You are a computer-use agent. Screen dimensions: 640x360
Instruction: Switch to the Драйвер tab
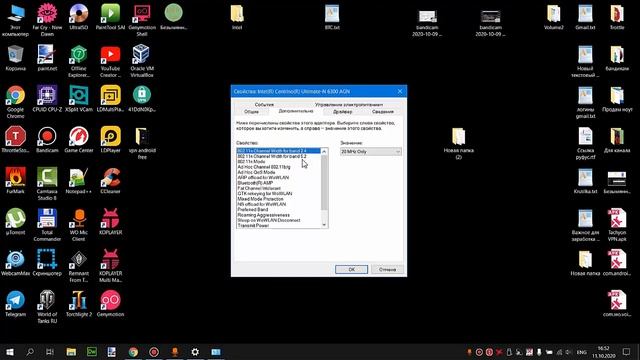[342, 111]
